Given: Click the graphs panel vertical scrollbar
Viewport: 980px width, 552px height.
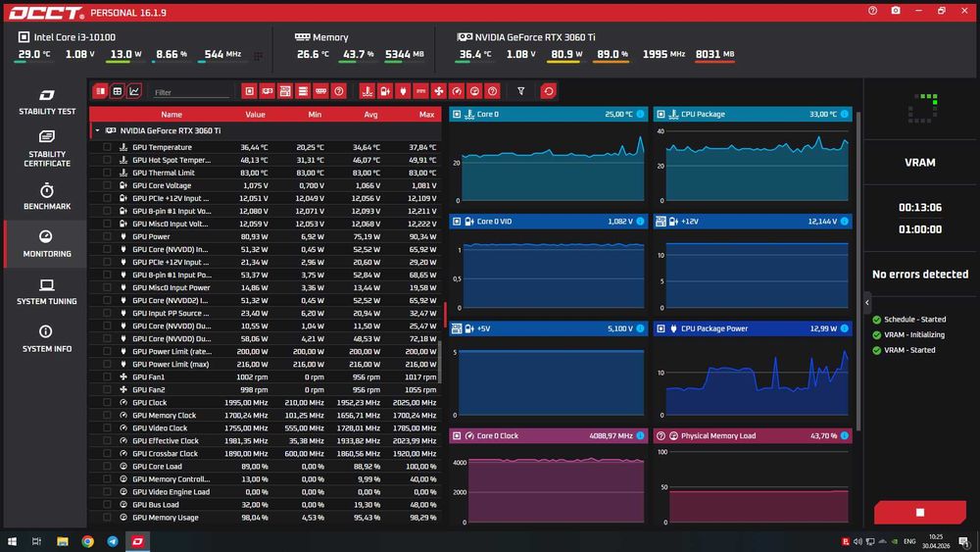Looking at the screenshot, I should (x=858, y=272).
